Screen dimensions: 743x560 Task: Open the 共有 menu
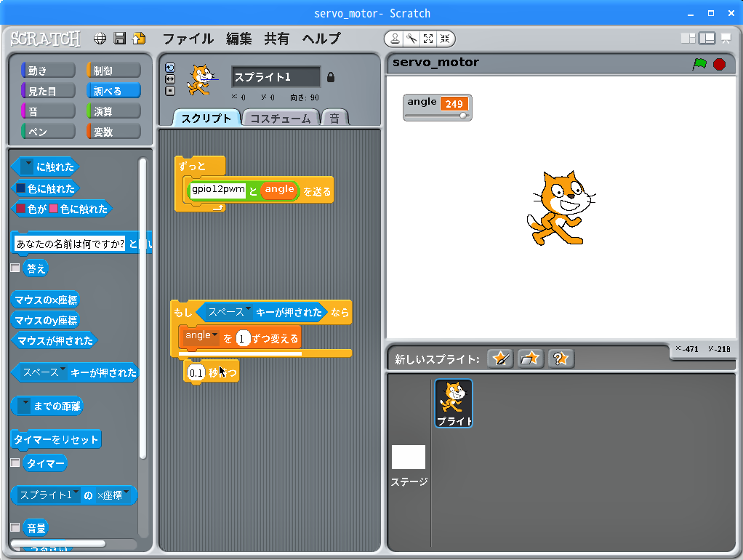point(277,39)
